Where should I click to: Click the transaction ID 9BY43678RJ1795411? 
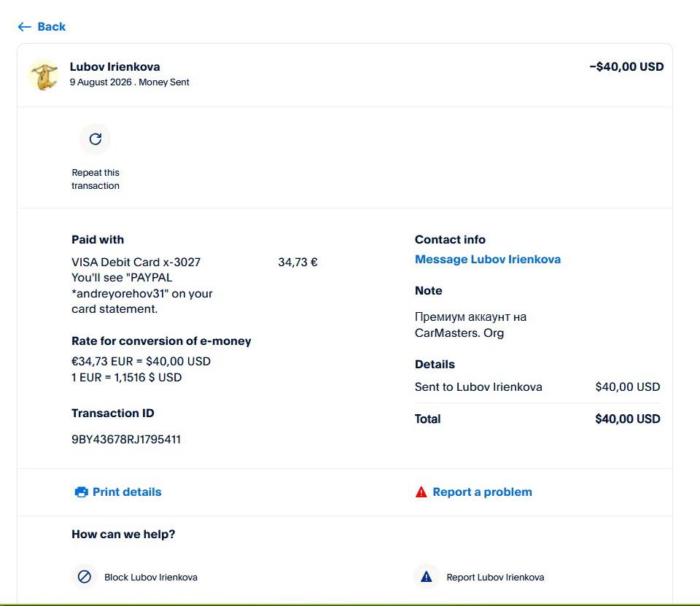click(x=126, y=439)
